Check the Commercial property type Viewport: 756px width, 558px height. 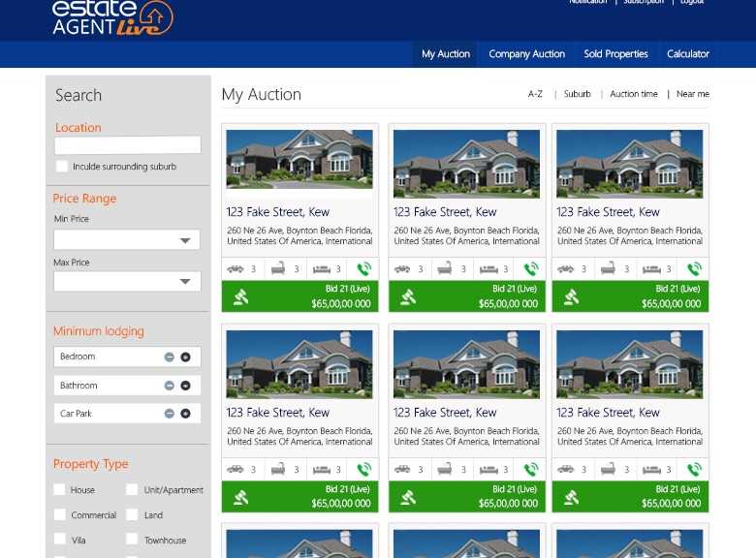(60, 514)
